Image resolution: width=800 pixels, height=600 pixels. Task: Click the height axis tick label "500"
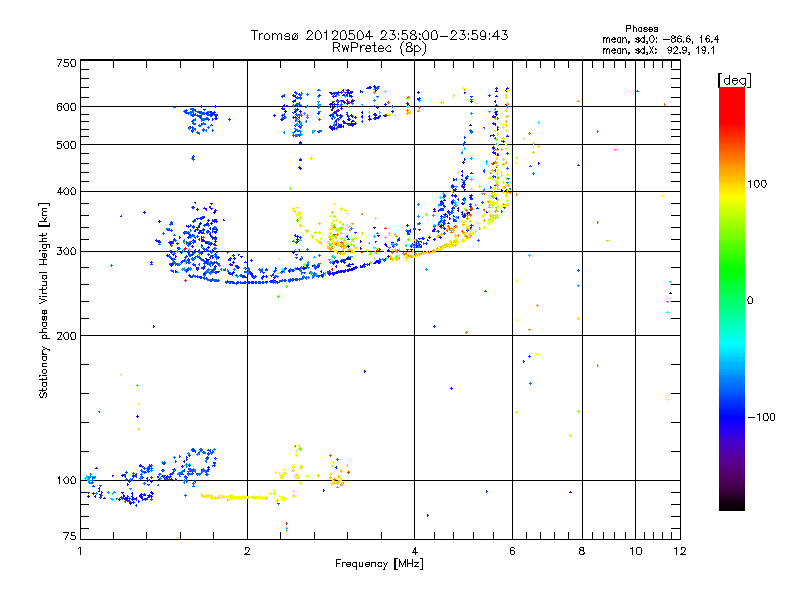point(66,145)
